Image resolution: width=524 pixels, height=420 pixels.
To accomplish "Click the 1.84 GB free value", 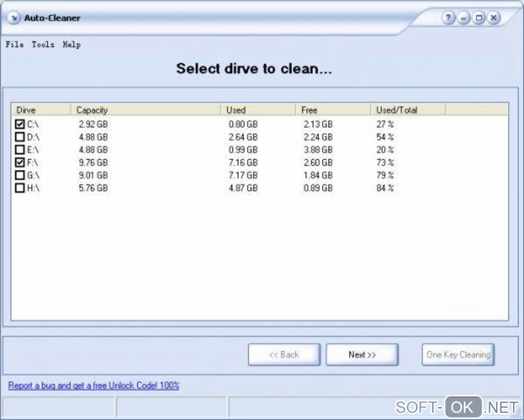I will tap(318, 175).
